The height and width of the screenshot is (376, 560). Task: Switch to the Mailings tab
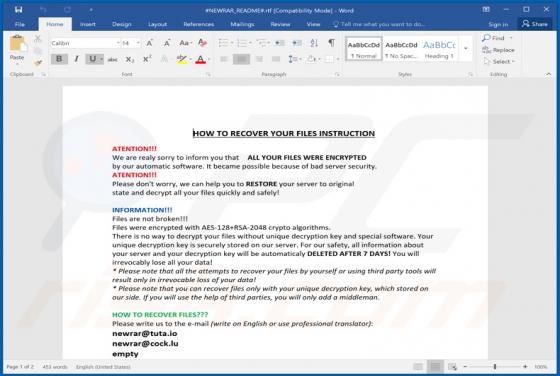[242, 24]
